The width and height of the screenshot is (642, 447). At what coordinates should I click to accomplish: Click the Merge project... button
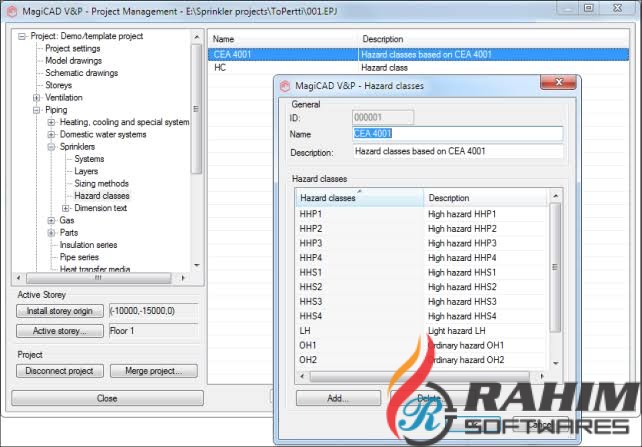tap(154, 371)
